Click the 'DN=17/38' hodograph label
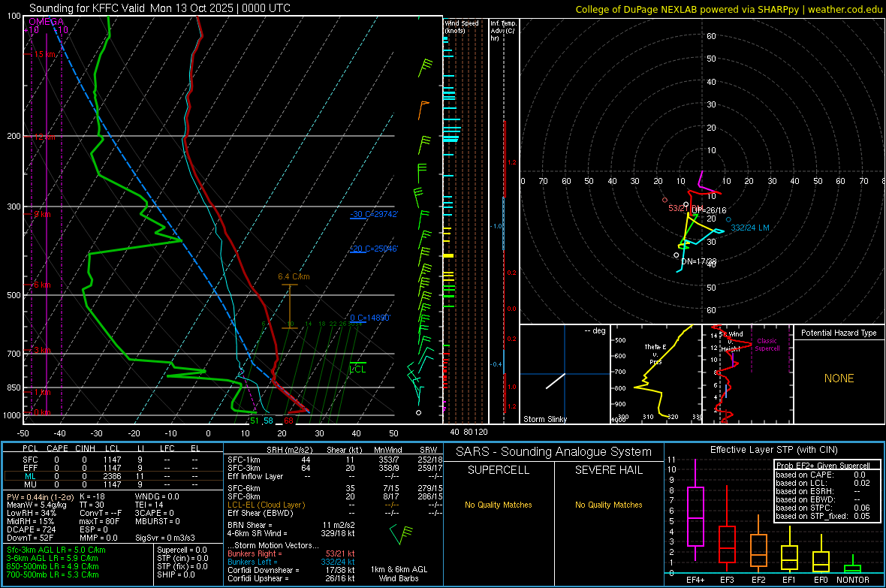Screen dimensions: 886x588 (699, 262)
